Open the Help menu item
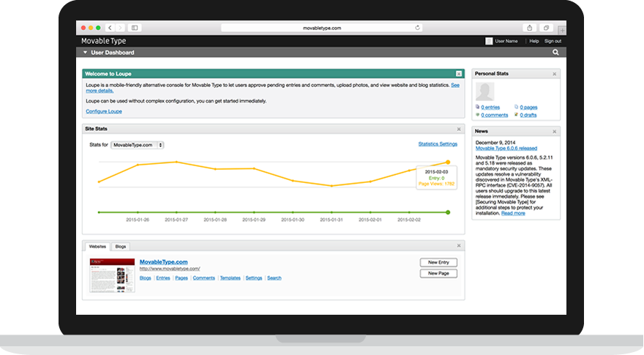Image resolution: width=644 pixels, height=355 pixels. pos(534,41)
